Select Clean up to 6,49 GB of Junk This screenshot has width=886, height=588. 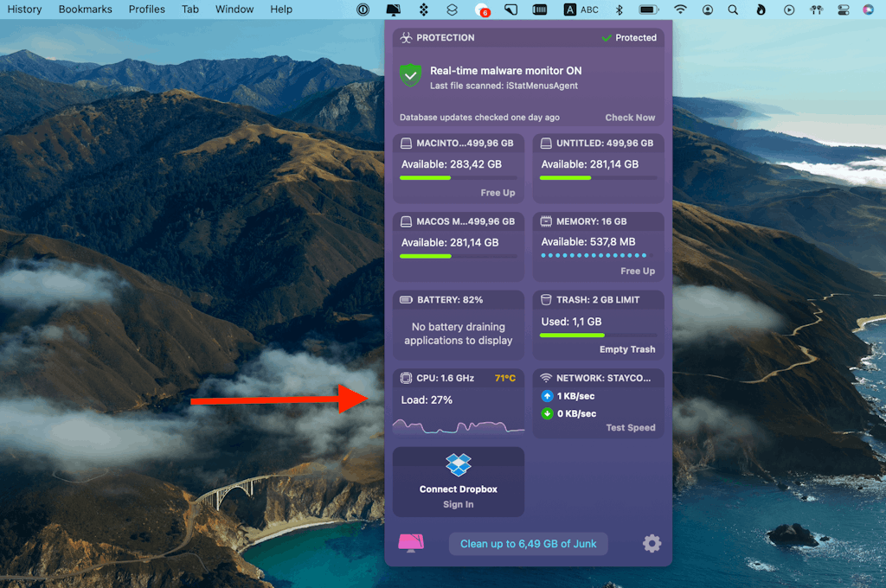[528, 543]
